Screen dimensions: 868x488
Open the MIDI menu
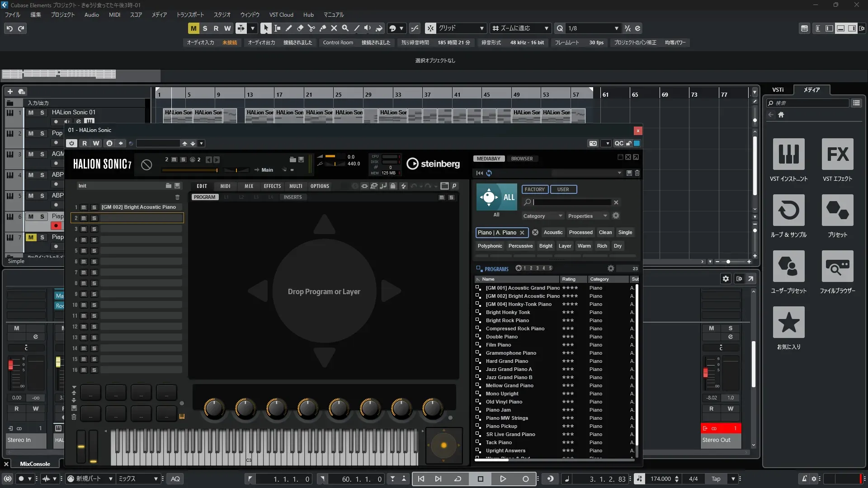[114, 14]
